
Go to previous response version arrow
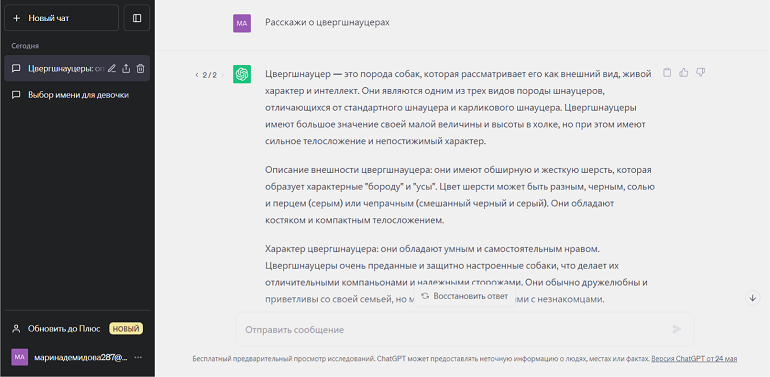pos(197,75)
